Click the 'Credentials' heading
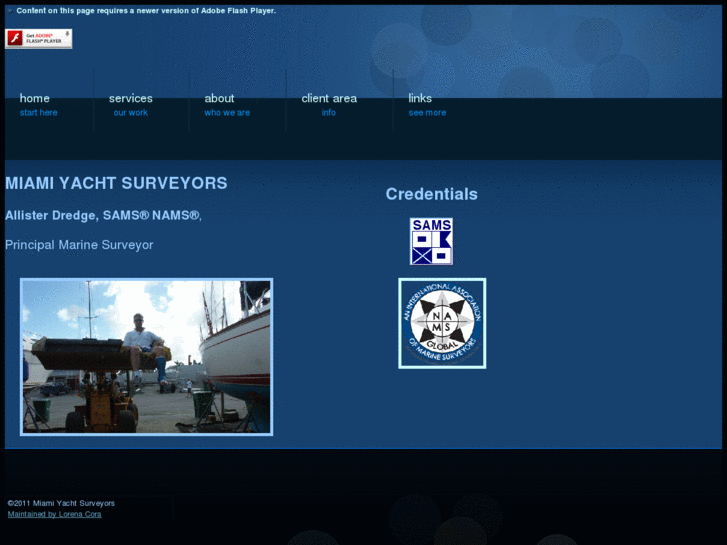The height and width of the screenshot is (545, 727). click(x=432, y=194)
